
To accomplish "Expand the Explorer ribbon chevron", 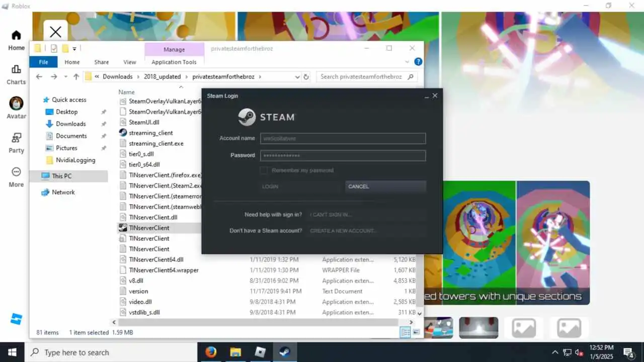I will (x=407, y=62).
